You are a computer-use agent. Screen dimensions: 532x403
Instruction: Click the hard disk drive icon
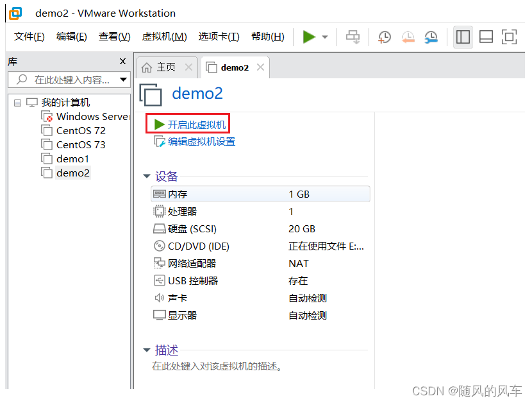tap(159, 228)
